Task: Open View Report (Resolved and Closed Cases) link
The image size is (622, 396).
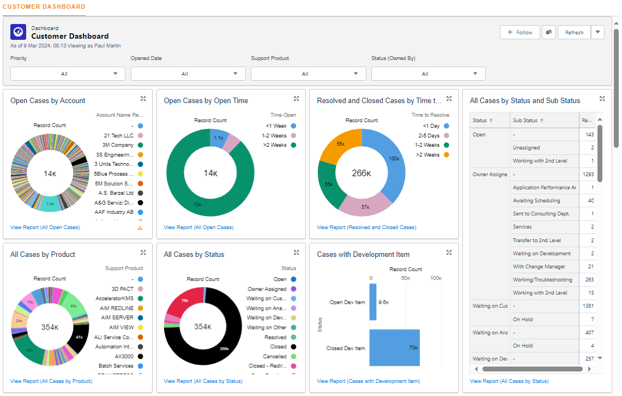Action: 367,227
